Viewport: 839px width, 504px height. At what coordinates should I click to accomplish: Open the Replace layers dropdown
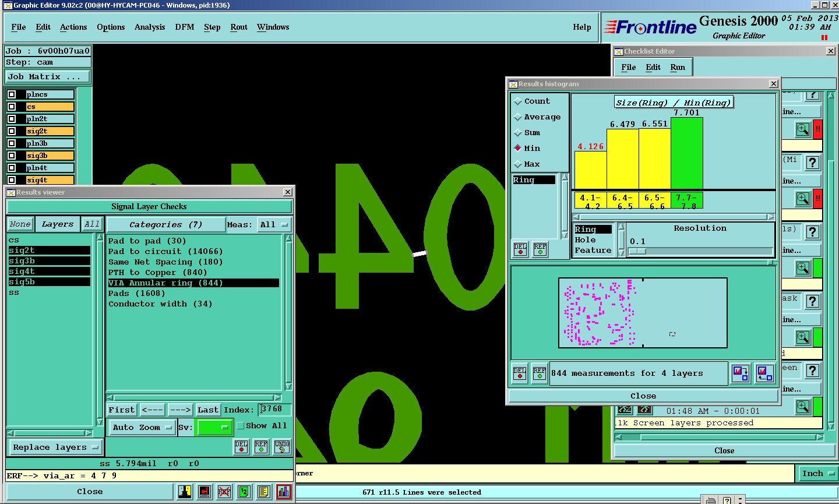click(x=56, y=447)
